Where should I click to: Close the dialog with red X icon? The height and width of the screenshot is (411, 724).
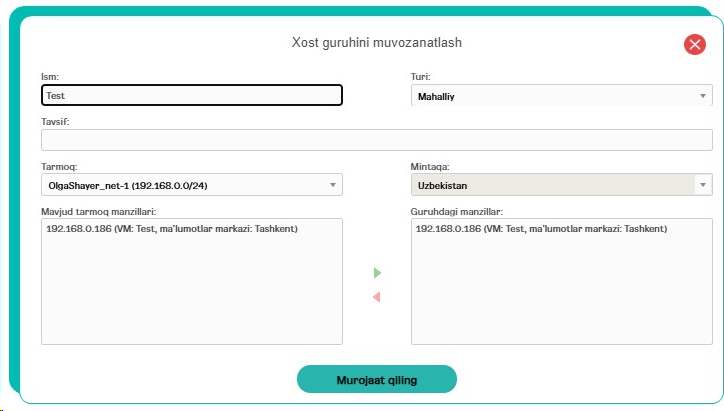[x=694, y=45]
